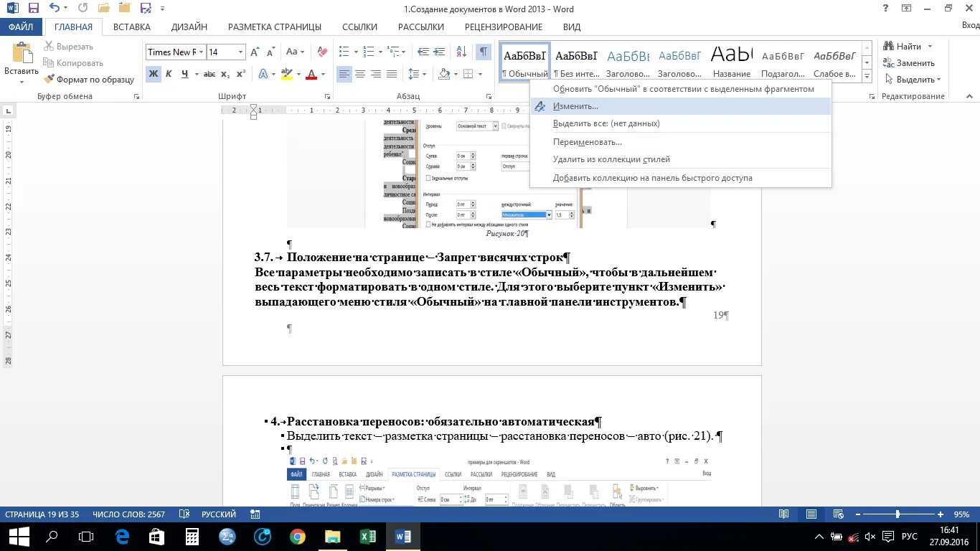
Task: Apply the Без интервала style
Action: 577,62
